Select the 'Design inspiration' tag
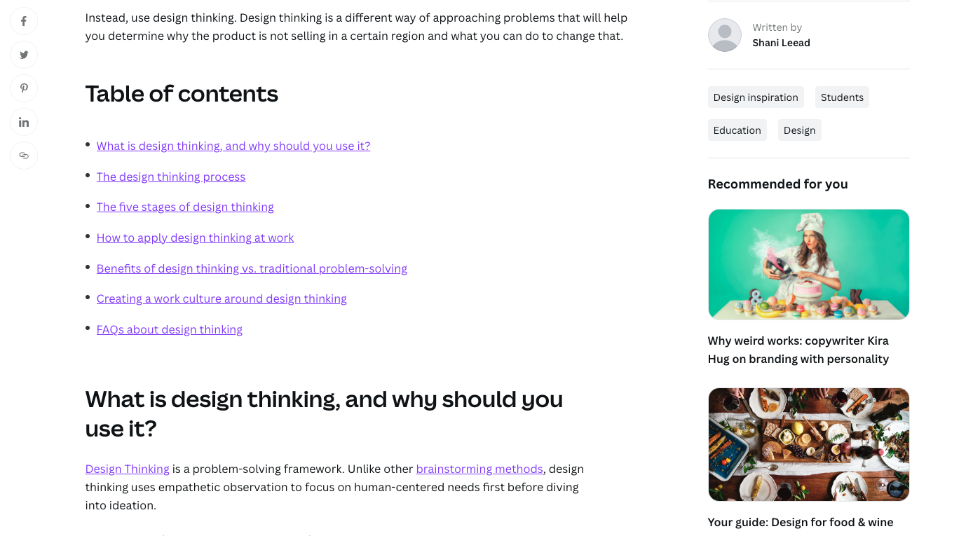 755,97
